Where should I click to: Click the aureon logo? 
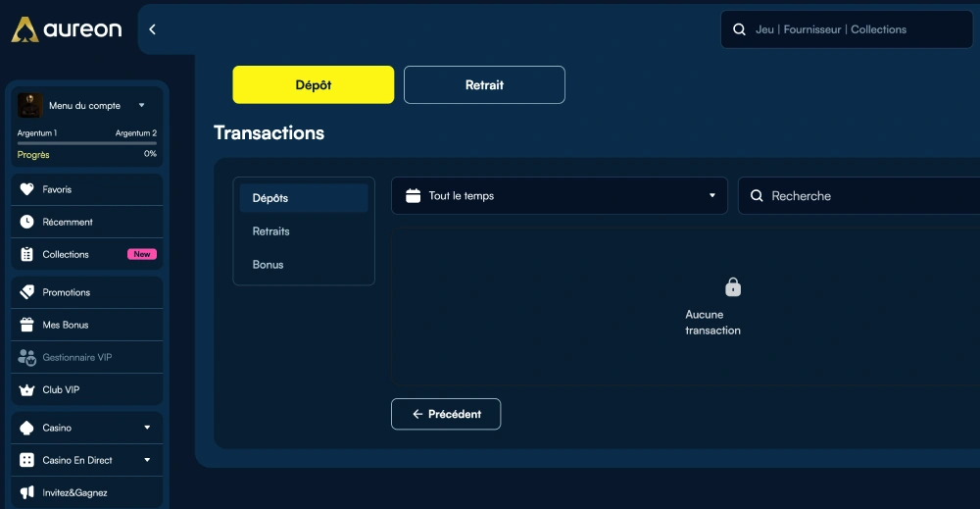[67, 29]
